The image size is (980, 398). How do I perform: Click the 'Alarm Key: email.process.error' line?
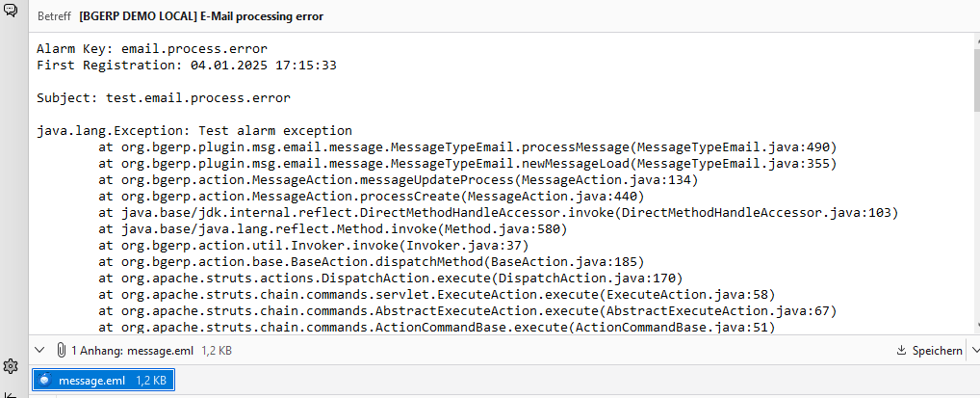click(x=151, y=48)
